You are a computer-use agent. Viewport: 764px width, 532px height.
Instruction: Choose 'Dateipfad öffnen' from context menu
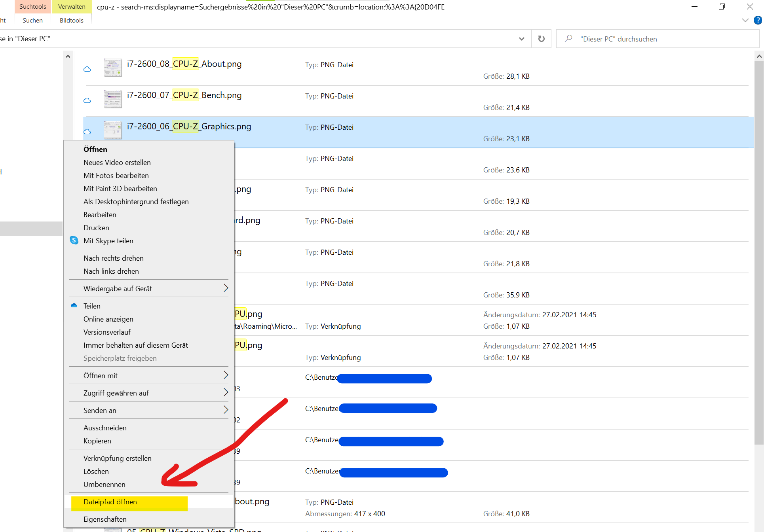110,502
